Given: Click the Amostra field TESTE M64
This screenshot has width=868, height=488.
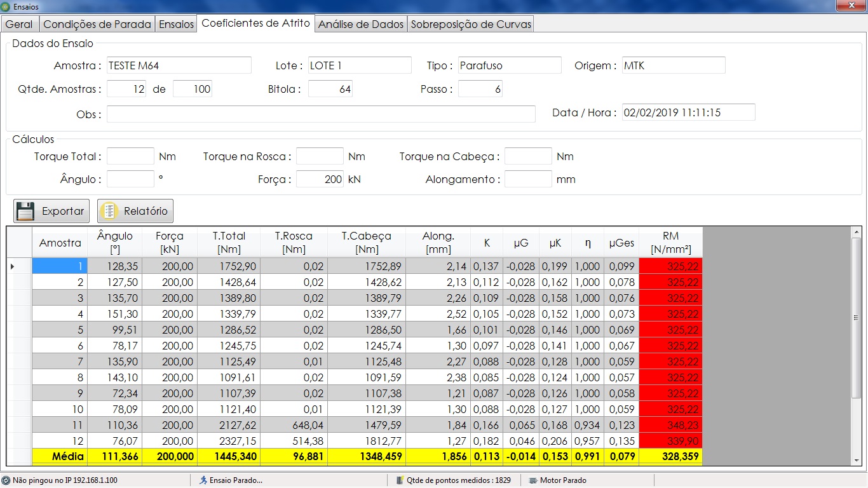Looking at the screenshot, I should pos(179,65).
